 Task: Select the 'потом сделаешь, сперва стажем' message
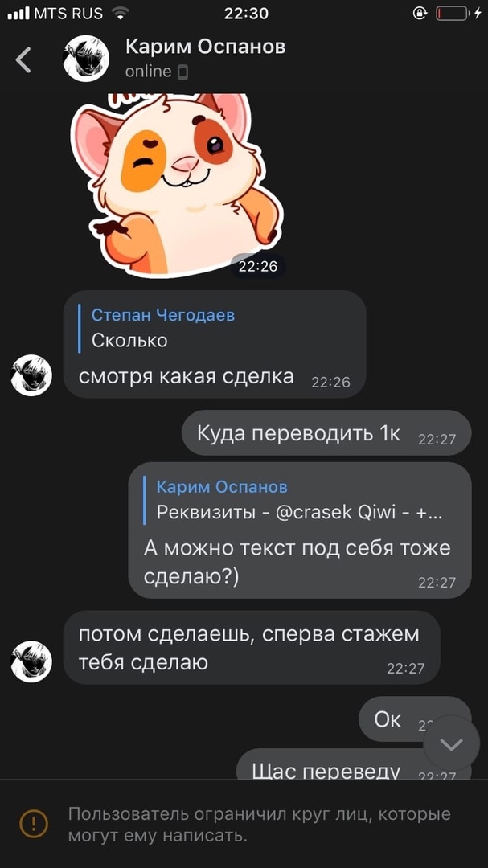(252, 648)
